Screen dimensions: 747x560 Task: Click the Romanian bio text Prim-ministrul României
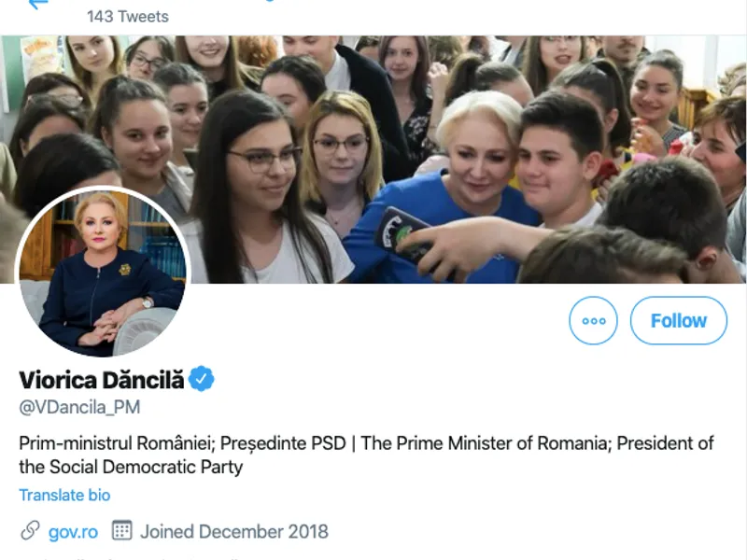112,442
